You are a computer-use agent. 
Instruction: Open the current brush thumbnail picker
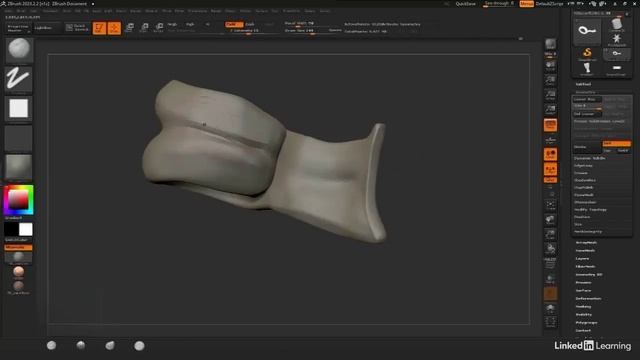[19, 50]
